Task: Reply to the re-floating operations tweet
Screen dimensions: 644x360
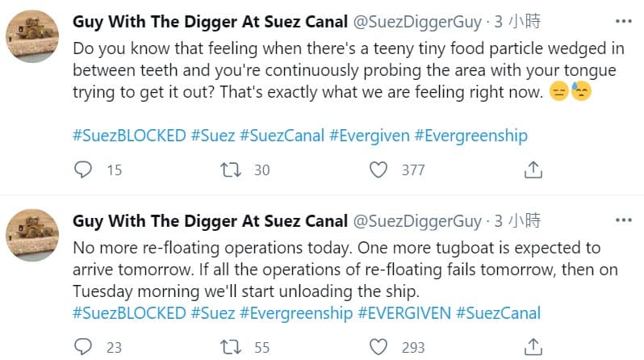Action: click(x=83, y=347)
